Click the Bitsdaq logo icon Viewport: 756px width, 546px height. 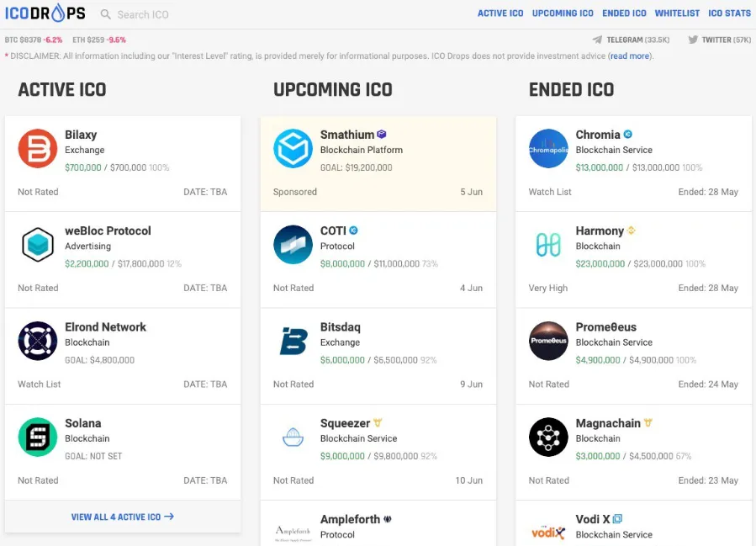[x=293, y=341]
